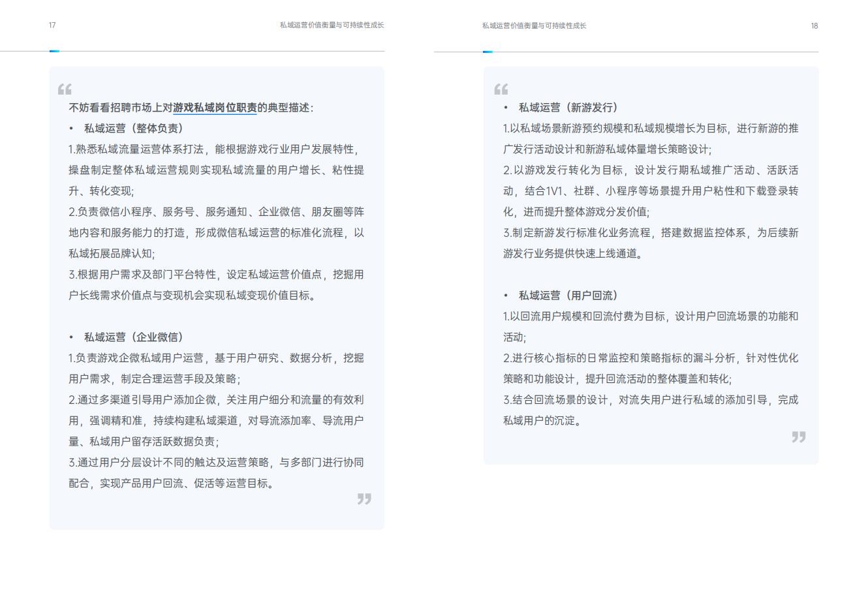
Task: Click line starting 3.通过用户分层设计不同的触达
Action: click(x=216, y=463)
